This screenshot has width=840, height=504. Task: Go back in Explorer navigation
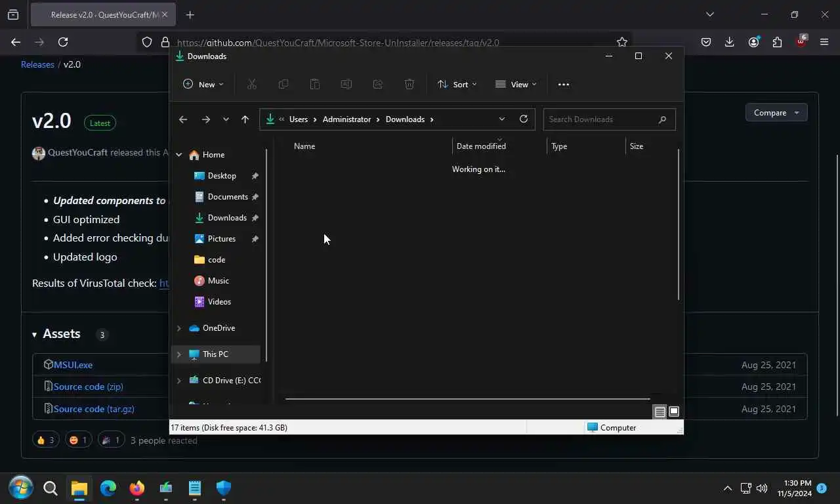tap(183, 119)
